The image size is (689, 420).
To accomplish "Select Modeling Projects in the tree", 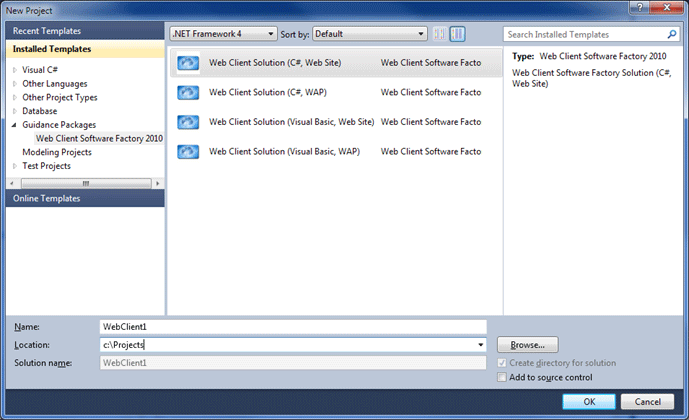I will point(57,152).
